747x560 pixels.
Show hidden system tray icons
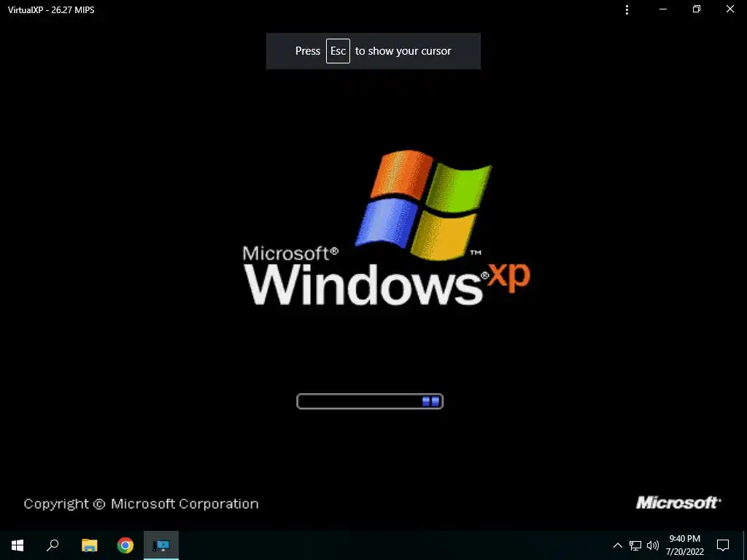(617, 545)
